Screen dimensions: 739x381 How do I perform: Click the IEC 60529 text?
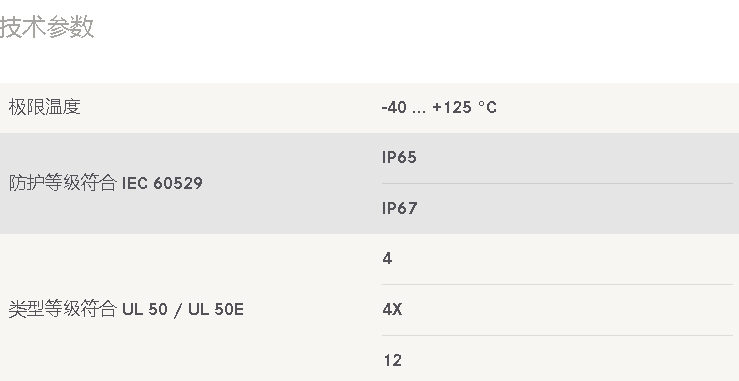click(x=162, y=183)
